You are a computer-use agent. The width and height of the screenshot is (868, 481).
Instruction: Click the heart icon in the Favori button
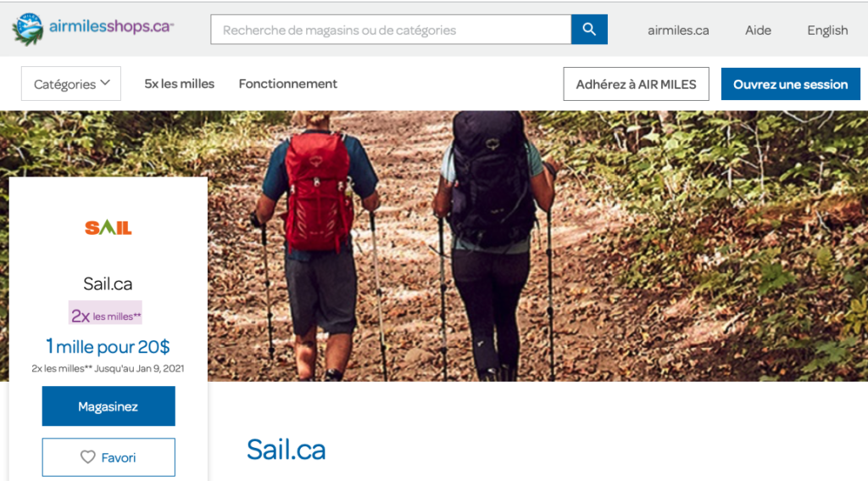[88, 457]
